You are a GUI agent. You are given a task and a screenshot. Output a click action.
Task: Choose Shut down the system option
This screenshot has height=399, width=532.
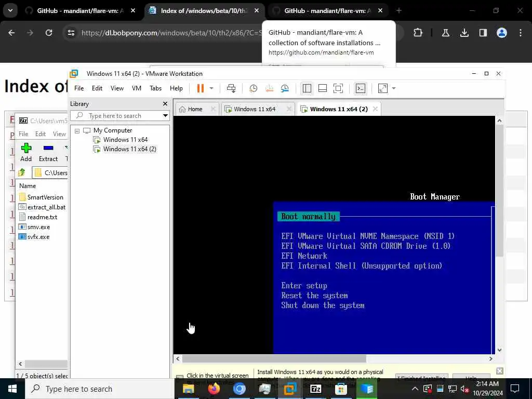pyautogui.click(x=323, y=305)
